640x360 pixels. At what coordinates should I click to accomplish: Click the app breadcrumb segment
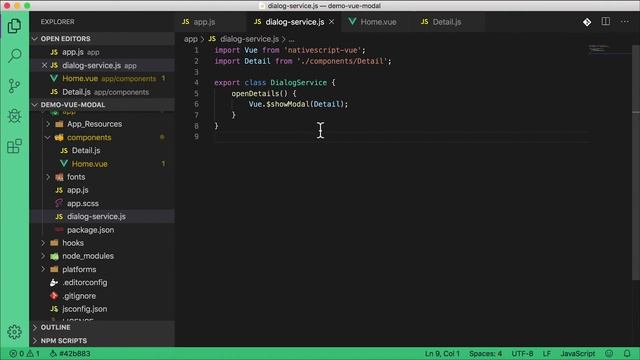[191, 39]
